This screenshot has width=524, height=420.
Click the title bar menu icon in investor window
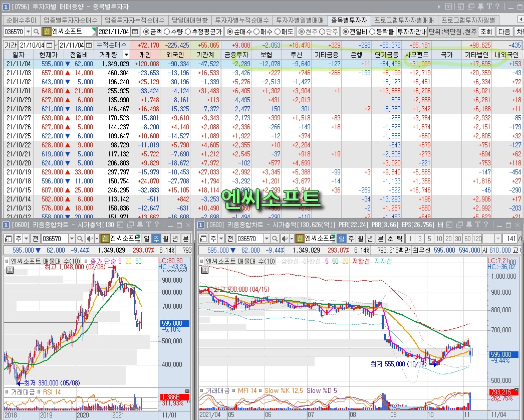[x=448, y=7]
